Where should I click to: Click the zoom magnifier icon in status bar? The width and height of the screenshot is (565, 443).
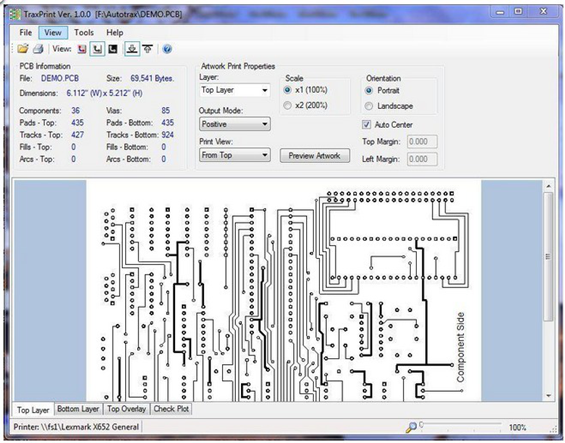(411, 428)
